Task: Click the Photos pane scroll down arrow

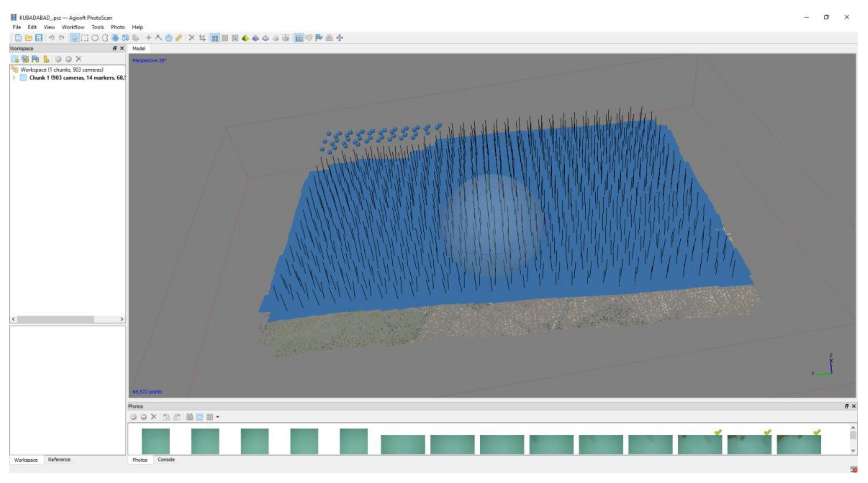Action: coord(853,450)
